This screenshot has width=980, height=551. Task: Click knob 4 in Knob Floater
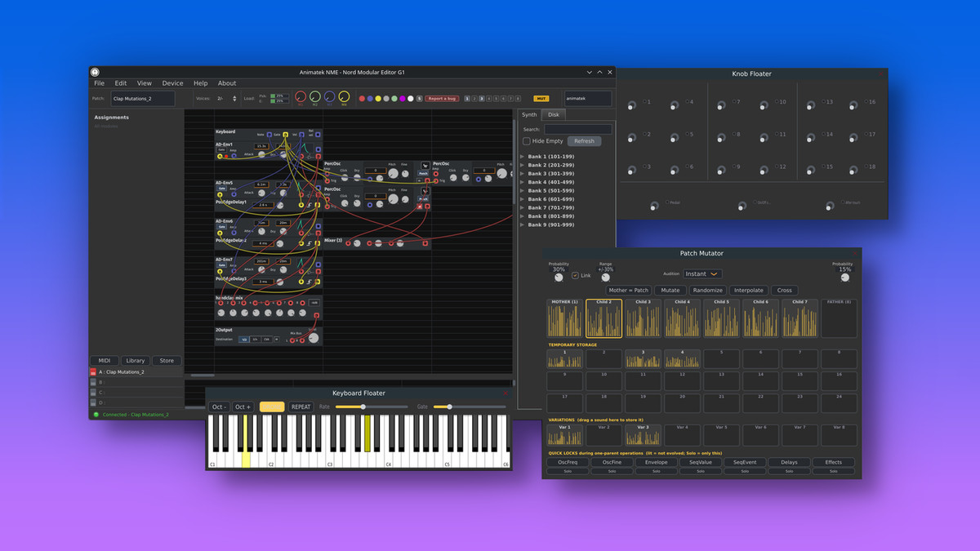(675, 105)
